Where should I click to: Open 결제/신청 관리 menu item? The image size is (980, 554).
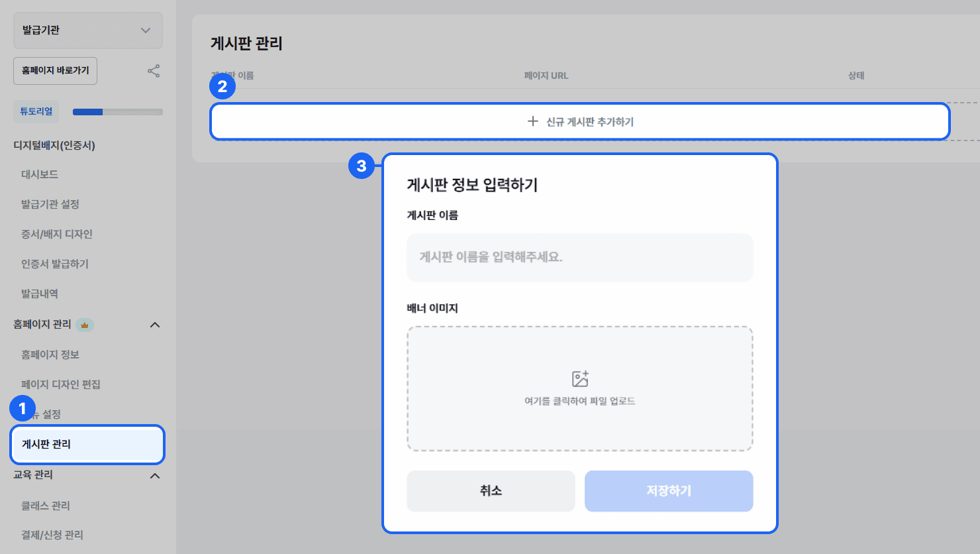52,535
